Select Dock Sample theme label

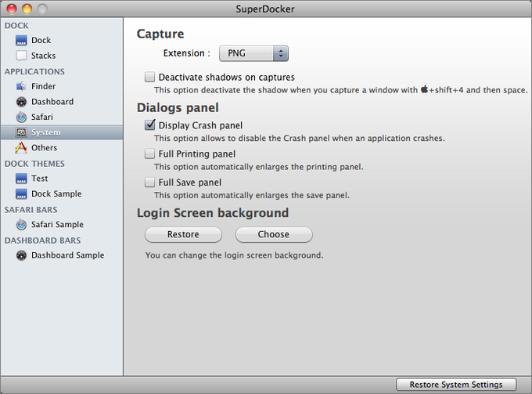click(x=56, y=193)
